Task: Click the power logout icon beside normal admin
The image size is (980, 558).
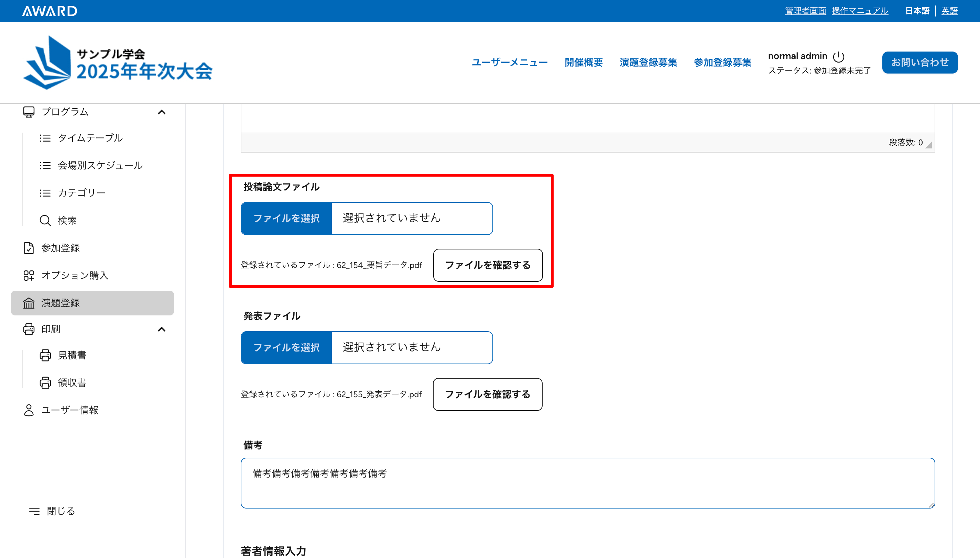Action: click(839, 57)
